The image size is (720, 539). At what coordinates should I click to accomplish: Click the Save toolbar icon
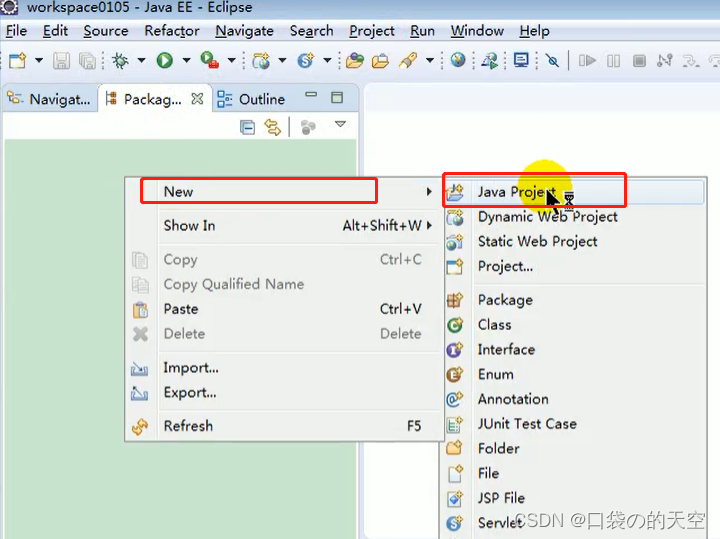(61, 61)
